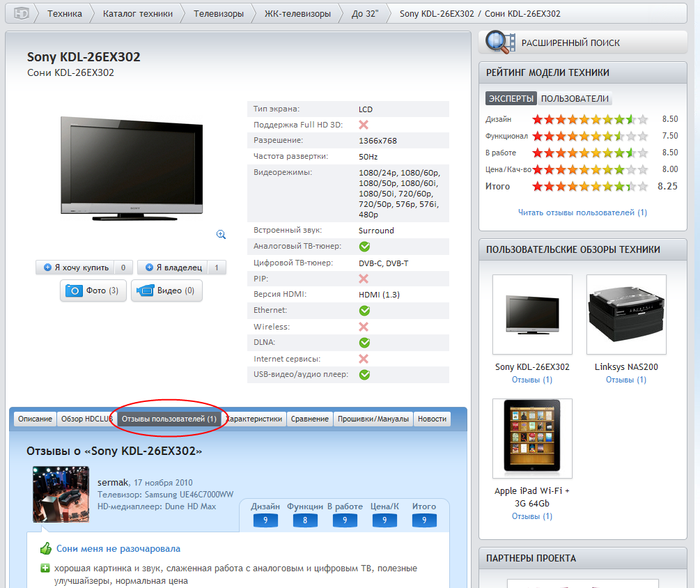
Task: Click the plus icon on 'Я хочу купить'
Action: [x=47, y=268]
